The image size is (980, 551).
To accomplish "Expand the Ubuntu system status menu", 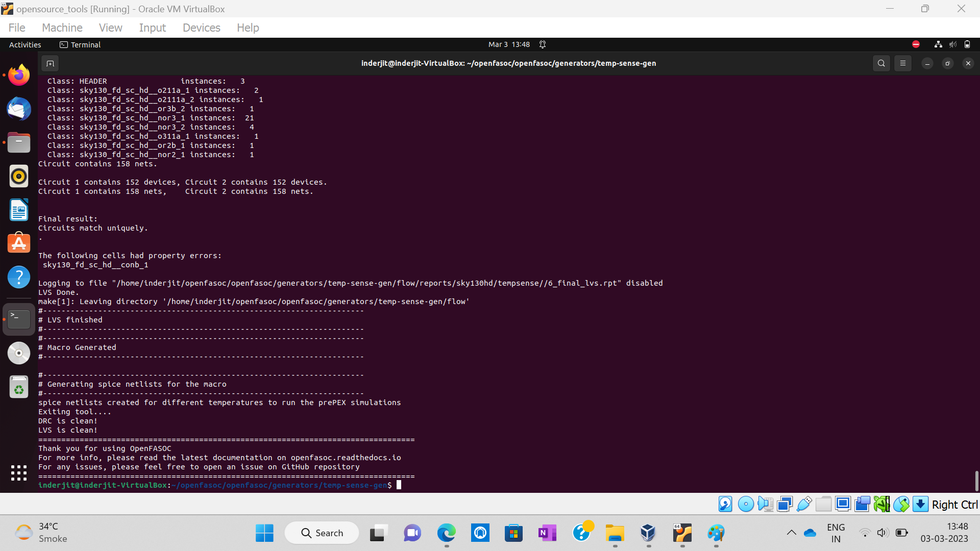I will click(952, 45).
